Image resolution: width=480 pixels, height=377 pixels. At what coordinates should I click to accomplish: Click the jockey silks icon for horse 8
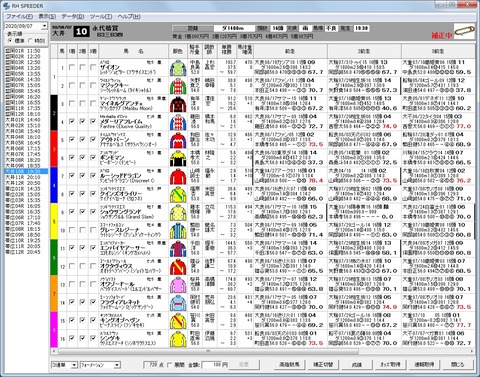tap(178, 194)
